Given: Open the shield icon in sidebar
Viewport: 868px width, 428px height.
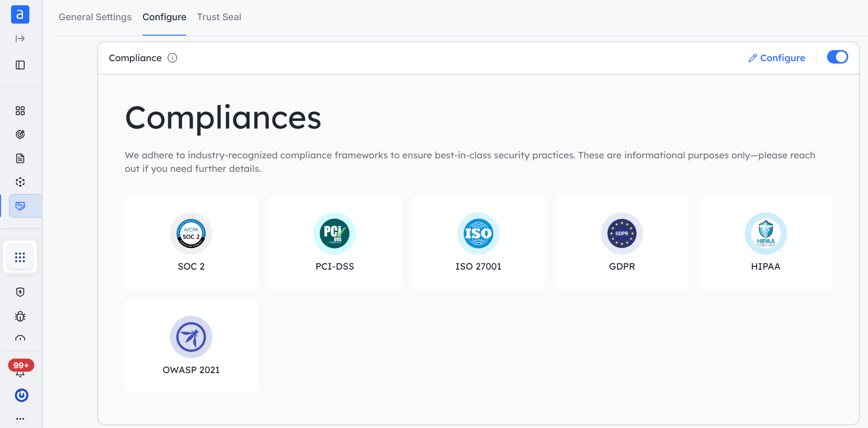Looking at the screenshot, I should click(x=20, y=292).
